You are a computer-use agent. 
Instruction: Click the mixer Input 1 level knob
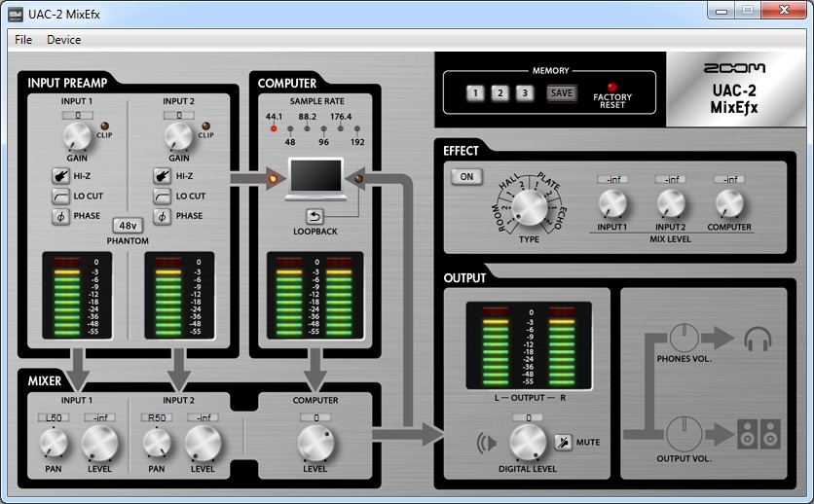tap(99, 443)
